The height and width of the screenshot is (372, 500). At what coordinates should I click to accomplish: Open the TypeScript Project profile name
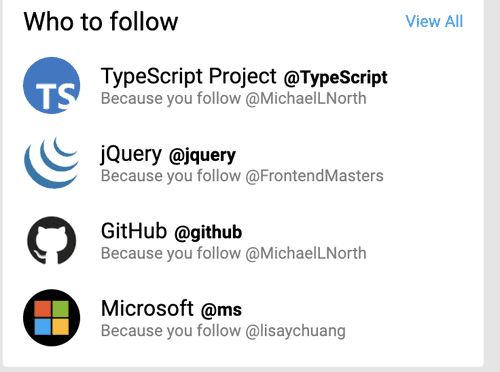coord(189,76)
